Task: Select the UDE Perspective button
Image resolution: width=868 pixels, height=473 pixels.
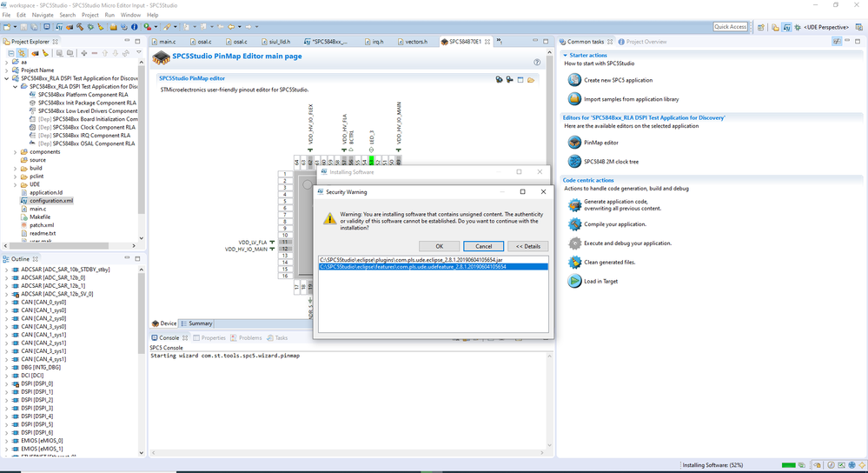Action: [821, 27]
